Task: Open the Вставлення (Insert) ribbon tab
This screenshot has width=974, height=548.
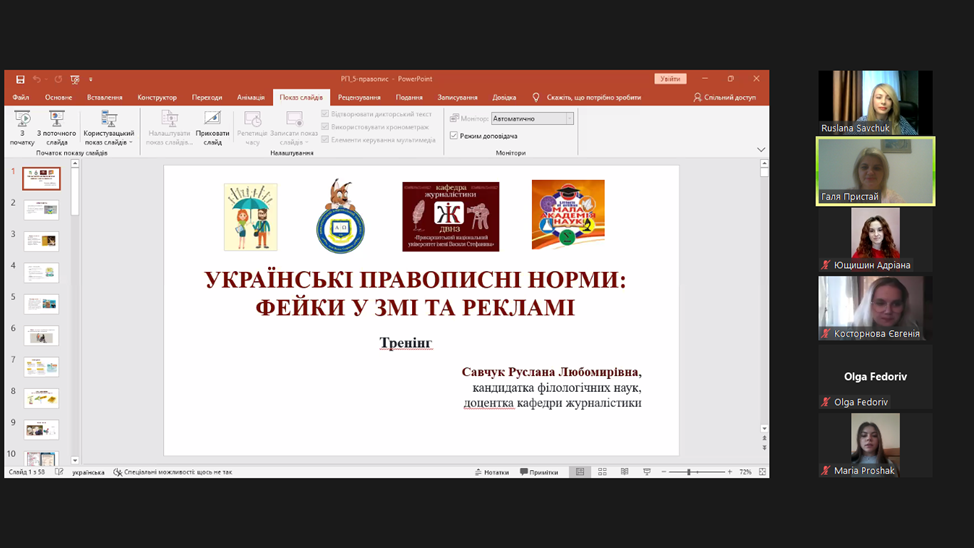Action: [x=104, y=98]
